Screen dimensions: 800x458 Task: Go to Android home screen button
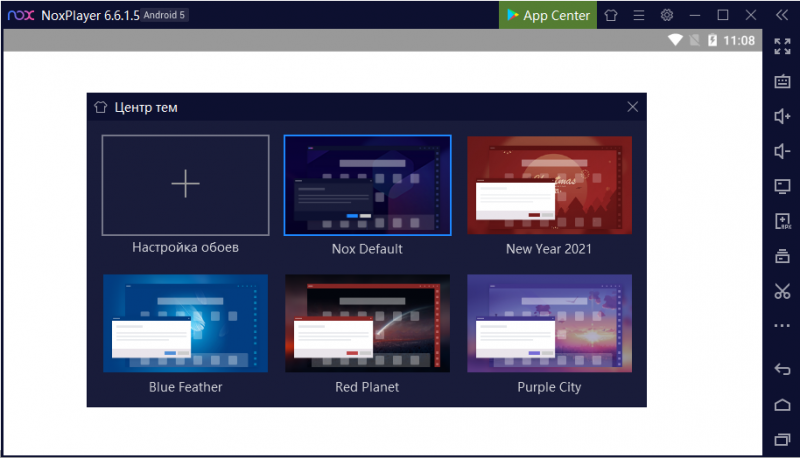point(782,404)
